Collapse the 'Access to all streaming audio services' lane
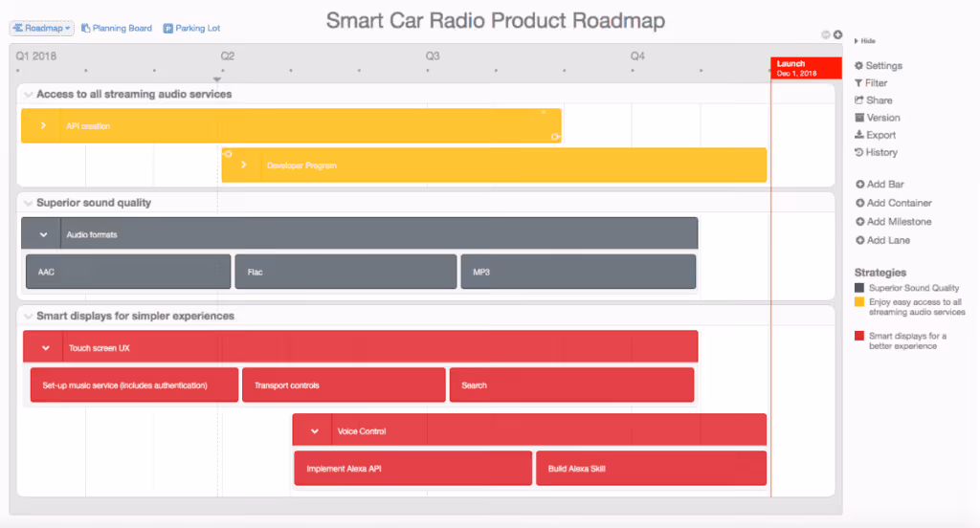This screenshot has width=980, height=528. point(28,95)
